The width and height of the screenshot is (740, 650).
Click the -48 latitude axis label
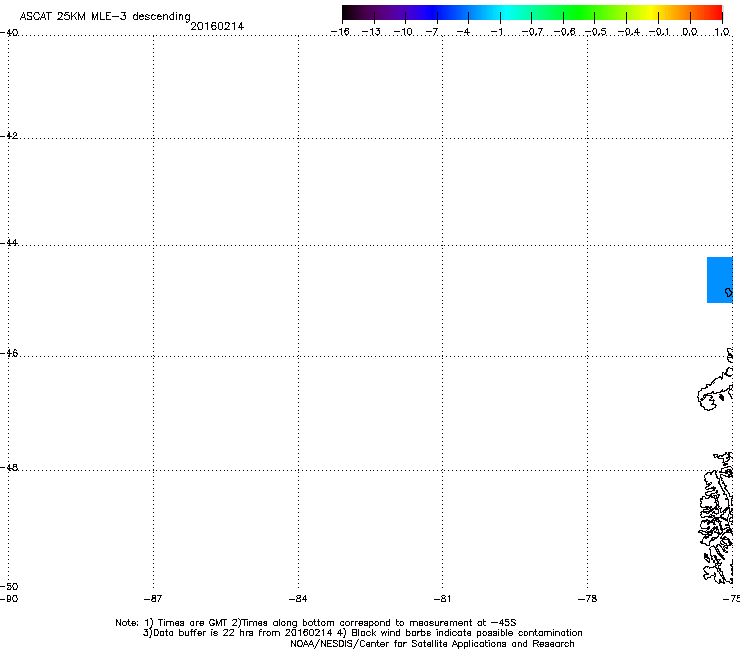[9, 467]
